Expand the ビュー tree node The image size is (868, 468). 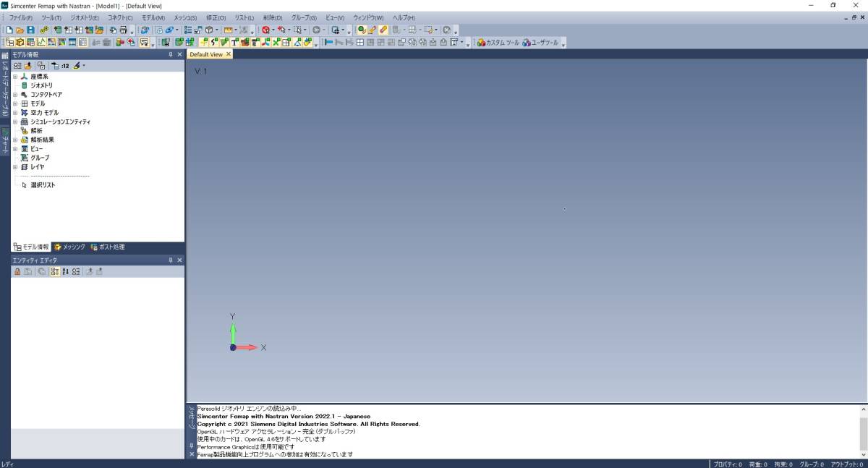15,149
